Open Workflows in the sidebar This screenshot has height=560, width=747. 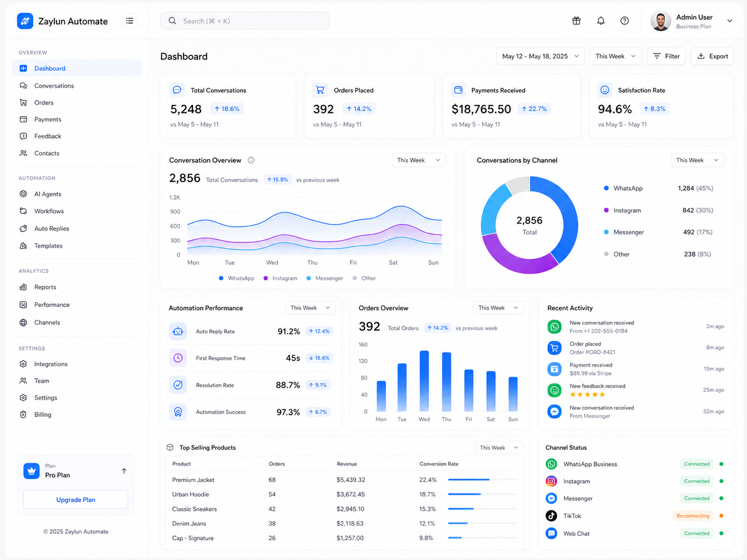[x=49, y=211]
